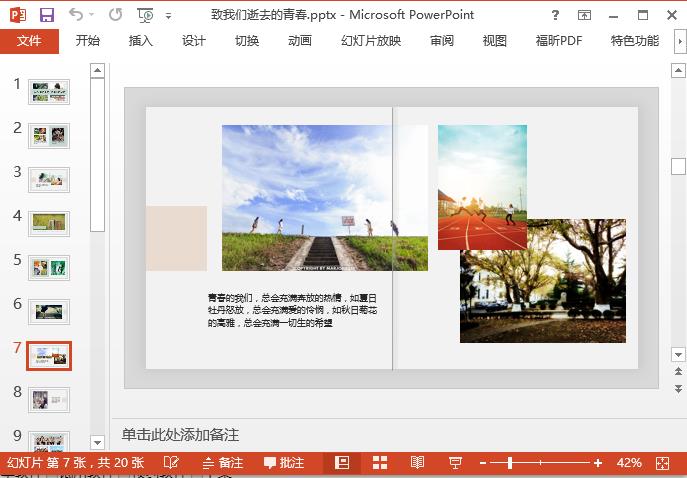Open the Help question mark icon

(x=555, y=15)
